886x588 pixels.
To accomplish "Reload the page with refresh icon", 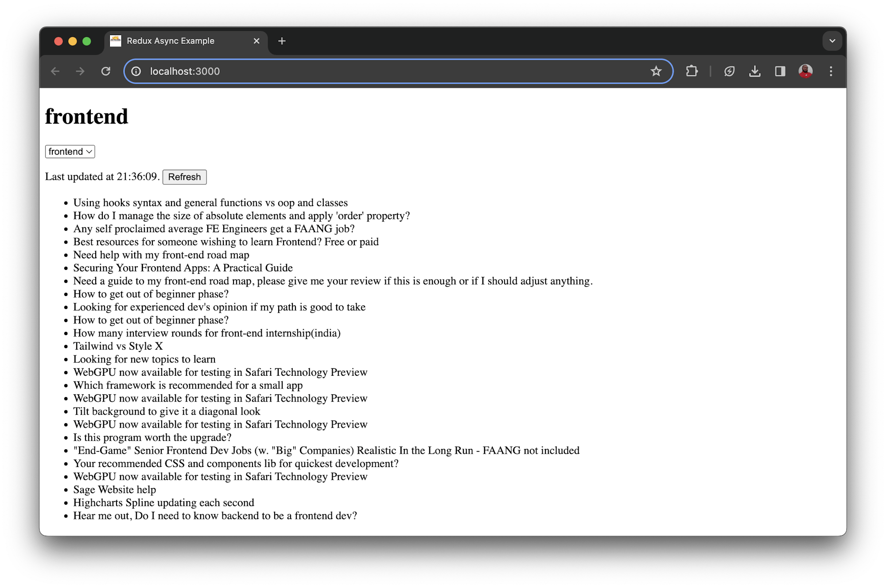I will click(x=105, y=71).
